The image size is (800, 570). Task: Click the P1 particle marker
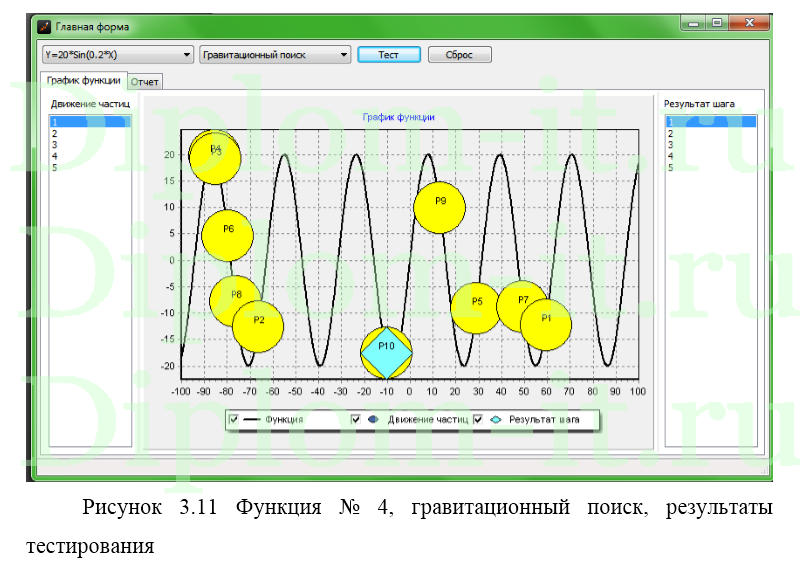[546, 323]
